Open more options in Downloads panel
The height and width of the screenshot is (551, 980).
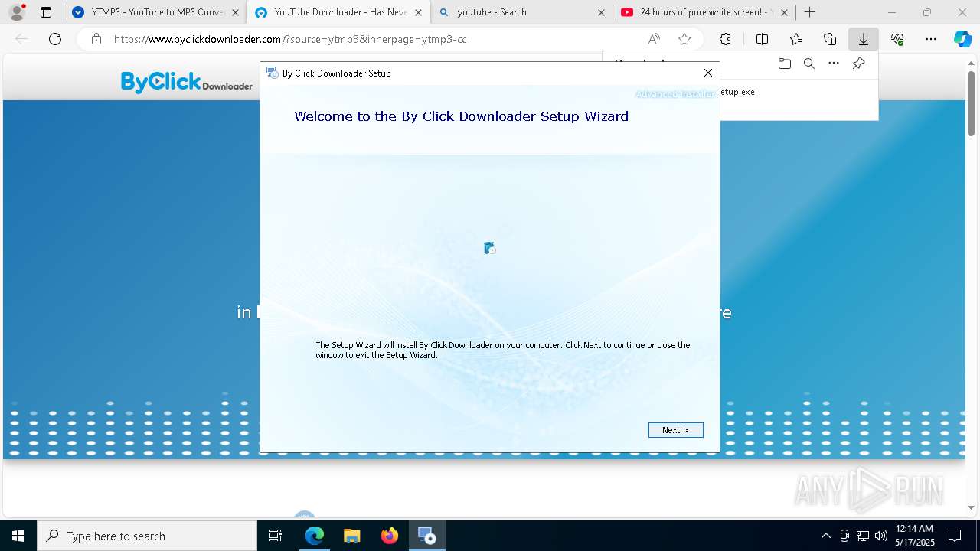pos(834,64)
